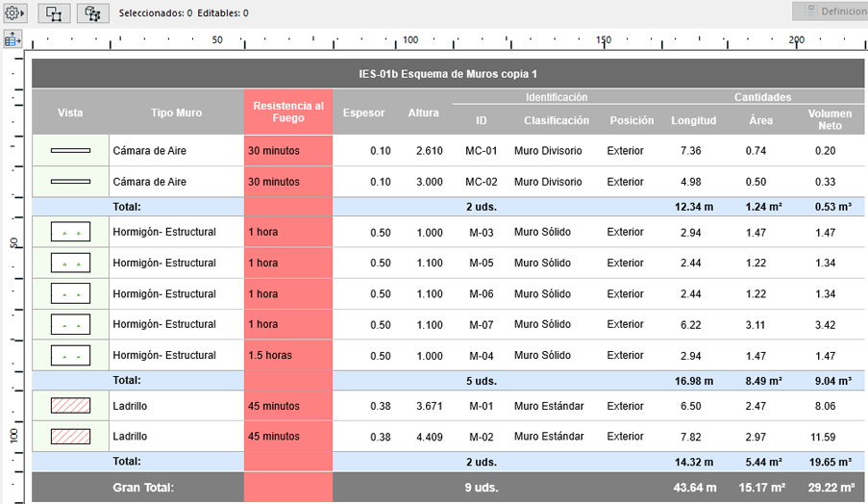Click the Gran Total label

tap(143, 488)
